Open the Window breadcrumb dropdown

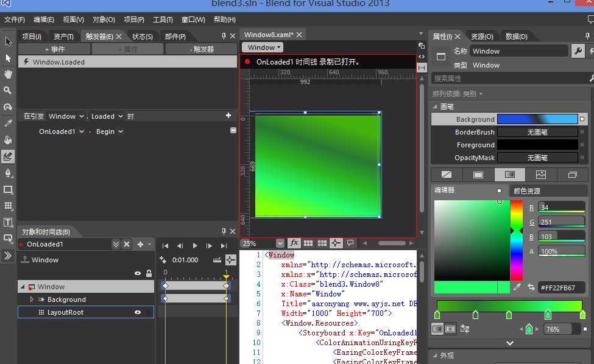click(263, 47)
